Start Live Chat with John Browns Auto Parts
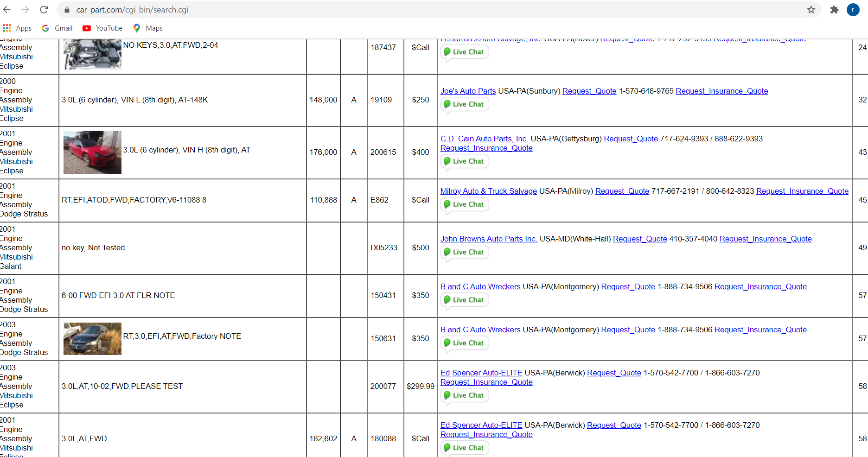 [465, 252]
